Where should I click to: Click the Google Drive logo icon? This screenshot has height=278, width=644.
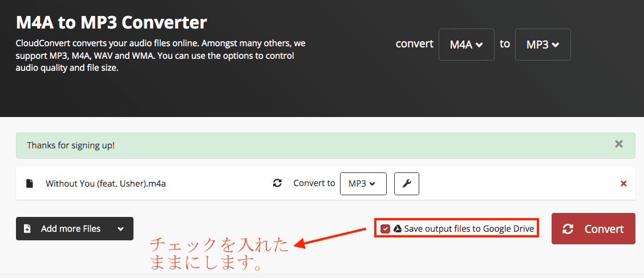(398, 229)
